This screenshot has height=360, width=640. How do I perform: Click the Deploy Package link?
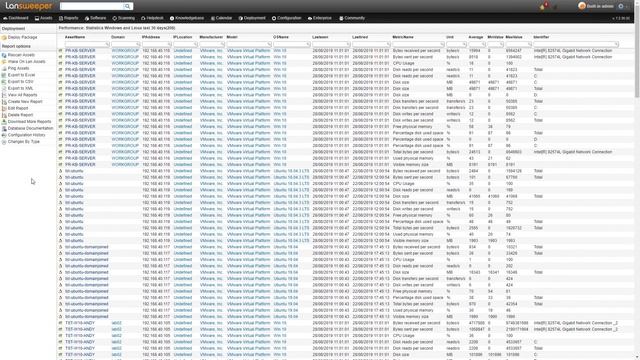[22, 38]
